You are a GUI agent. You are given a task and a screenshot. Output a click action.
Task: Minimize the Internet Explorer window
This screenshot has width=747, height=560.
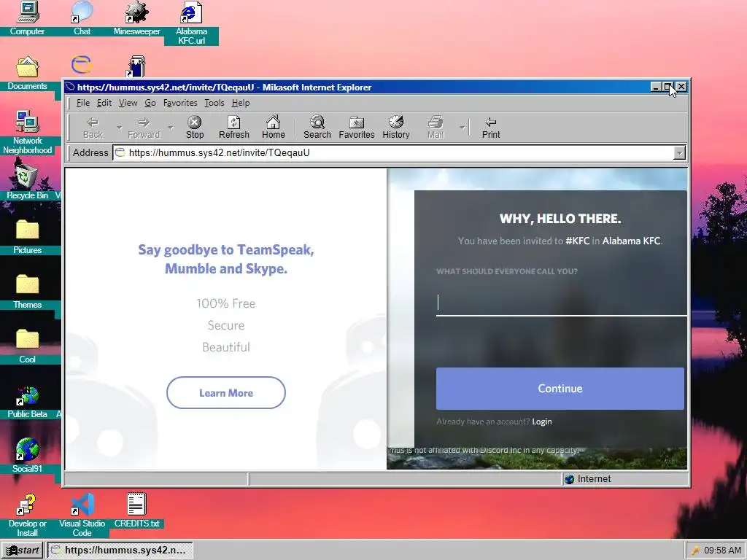656,87
